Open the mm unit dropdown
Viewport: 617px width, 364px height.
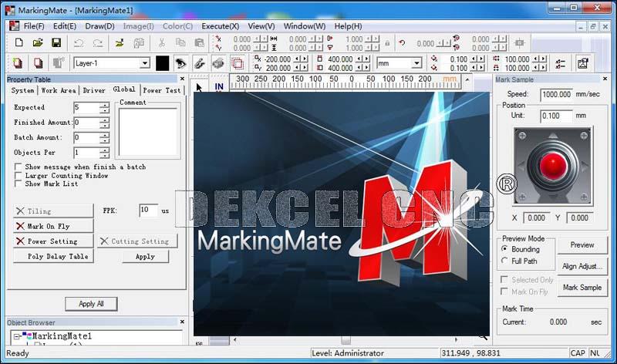416,63
